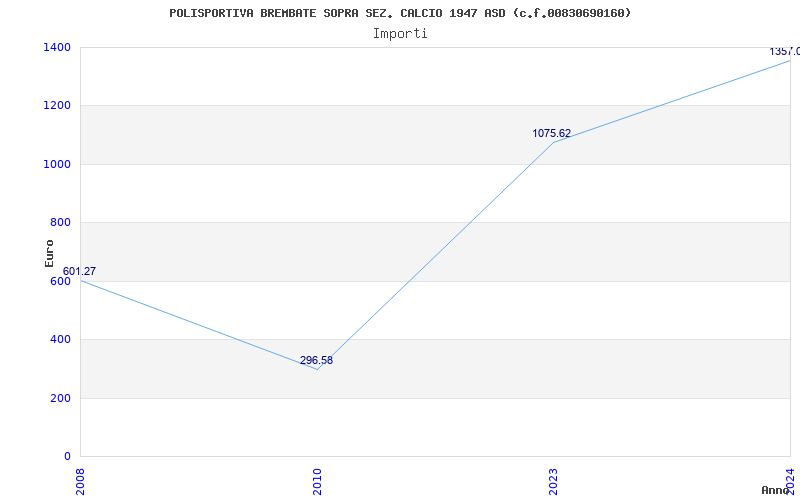Click the Anno x-axis title
Image resolution: width=800 pixels, height=500 pixels.
pyautogui.click(x=776, y=490)
